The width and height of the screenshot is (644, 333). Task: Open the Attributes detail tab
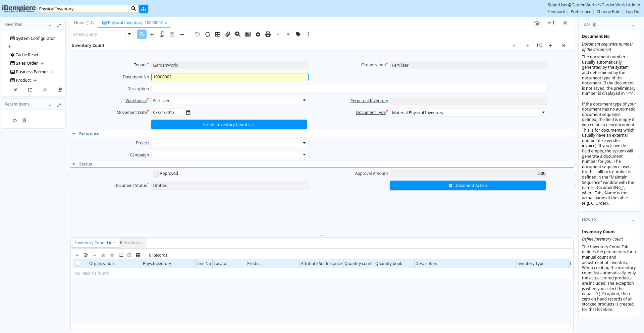click(132, 243)
